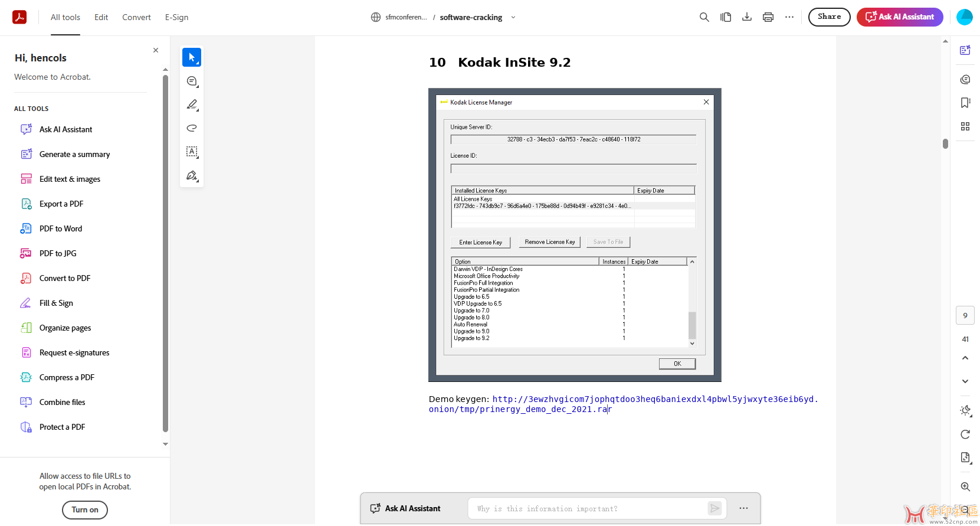The image size is (980, 526).
Task: Choose the freehand Draw loop tool
Action: point(192,128)
